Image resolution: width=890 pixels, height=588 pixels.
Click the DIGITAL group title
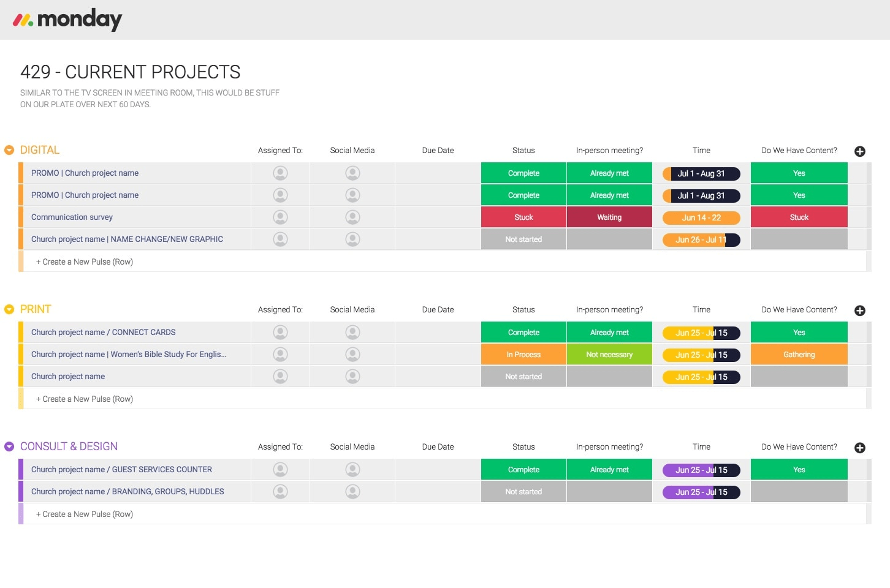[x=40, y=150]
